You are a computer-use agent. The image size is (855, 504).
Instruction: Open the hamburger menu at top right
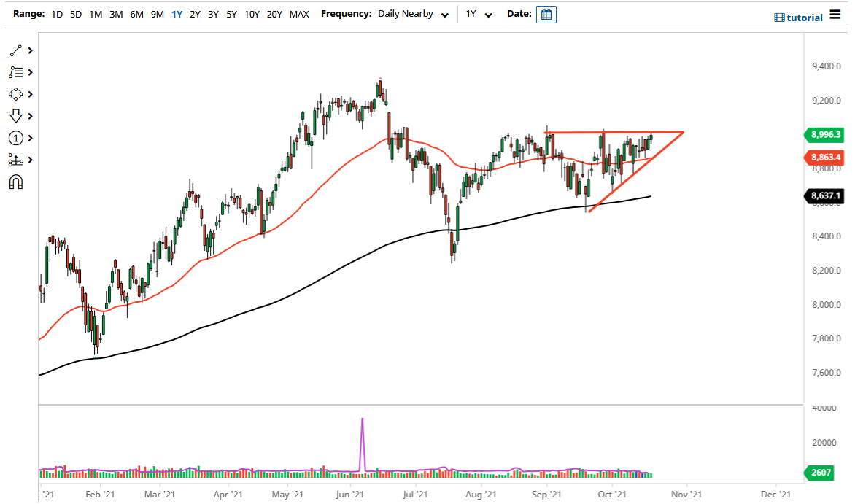pyautogui.click(x=835, y=14)
